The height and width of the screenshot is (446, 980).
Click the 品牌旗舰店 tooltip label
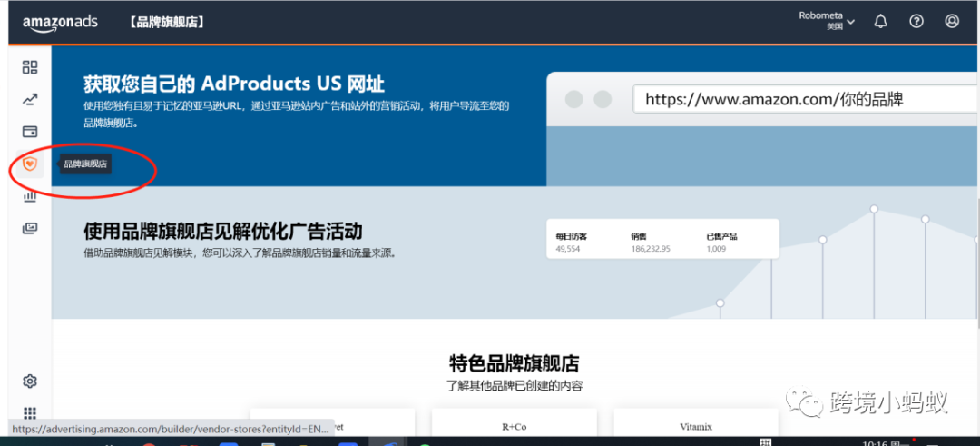(85, 164)
